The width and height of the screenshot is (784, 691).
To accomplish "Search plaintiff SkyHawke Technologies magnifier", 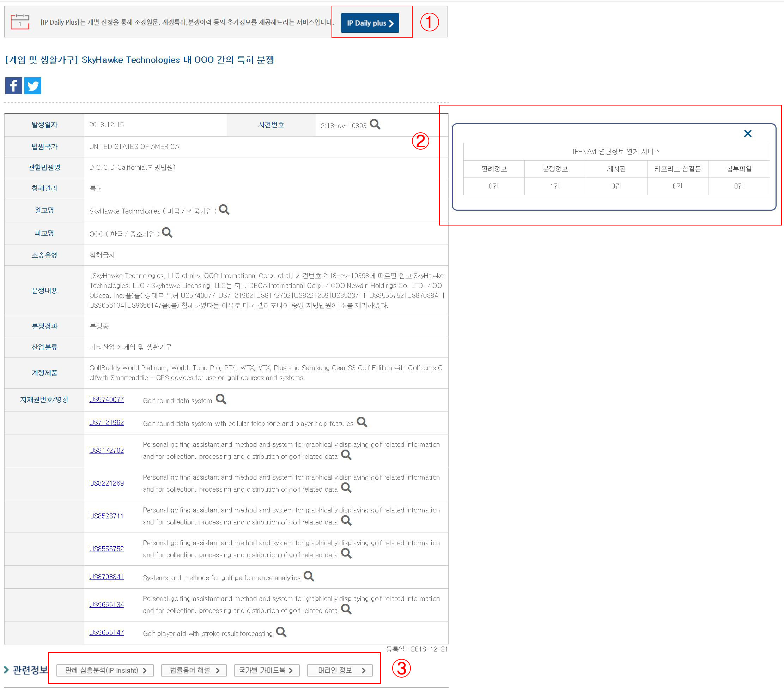I will pyautogui.click(x=224, y=210).
